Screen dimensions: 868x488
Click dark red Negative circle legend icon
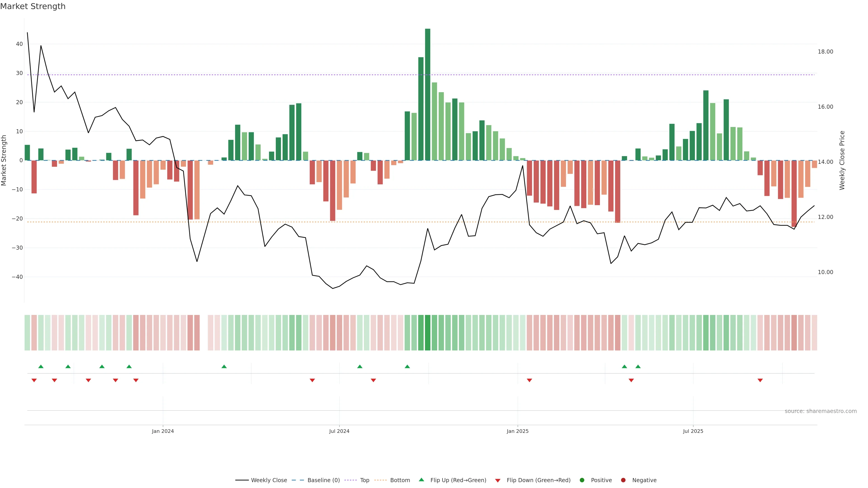pyautogui.click(x=623, y=480)
